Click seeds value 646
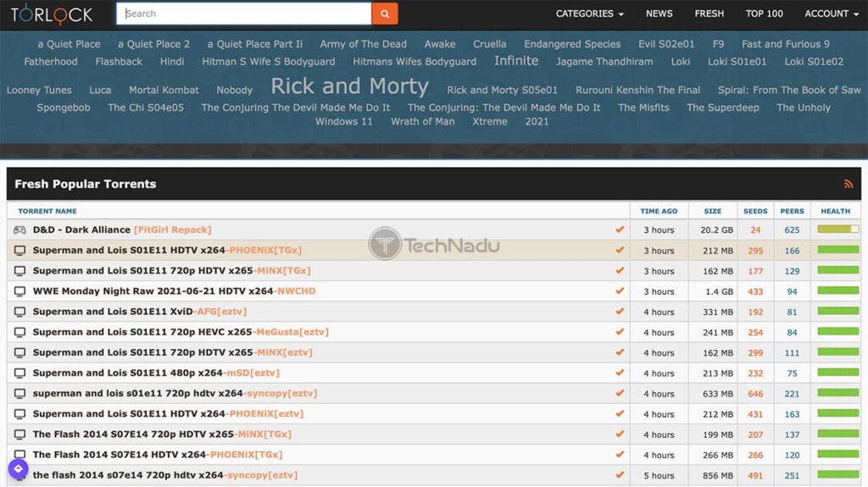This screenshot has height=487, width=868. coord(755,394)
